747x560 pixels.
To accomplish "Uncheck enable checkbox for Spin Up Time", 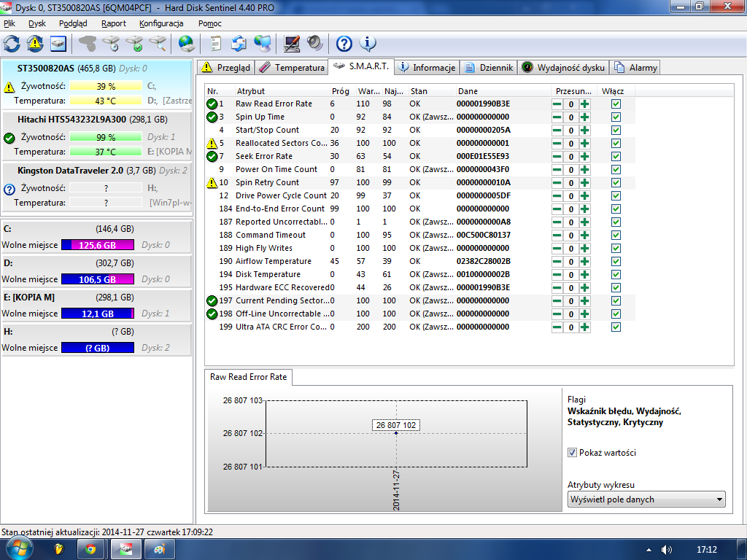I will click(x=616, y=117).
